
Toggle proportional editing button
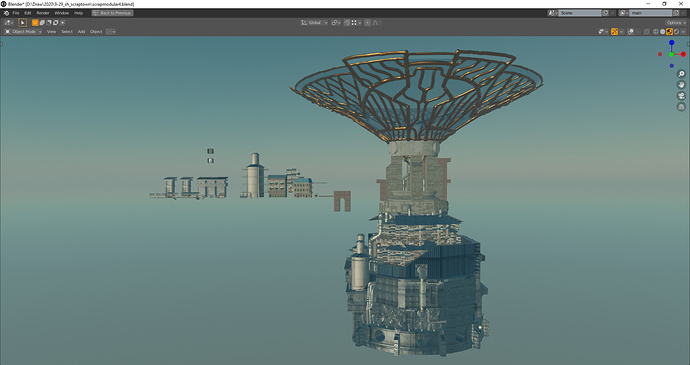pyautogui.click(x=367, y=22)
